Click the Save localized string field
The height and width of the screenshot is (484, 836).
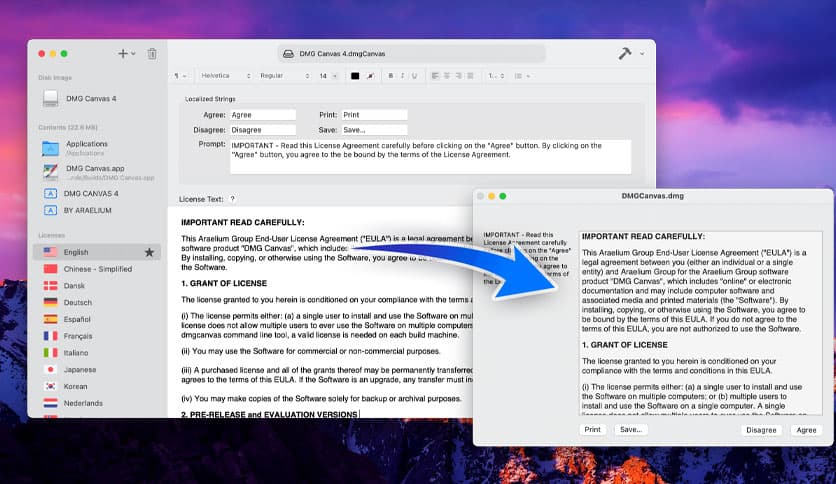374,130
